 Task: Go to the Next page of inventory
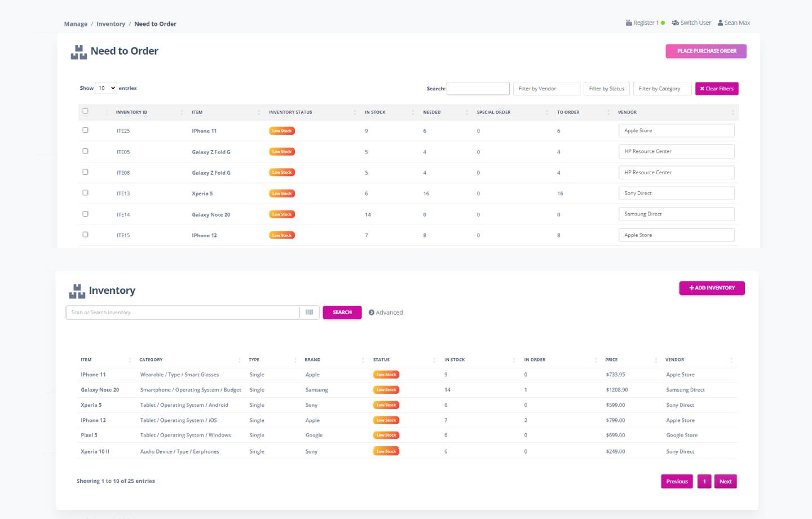pyautogui.click(x=725, y=482)
